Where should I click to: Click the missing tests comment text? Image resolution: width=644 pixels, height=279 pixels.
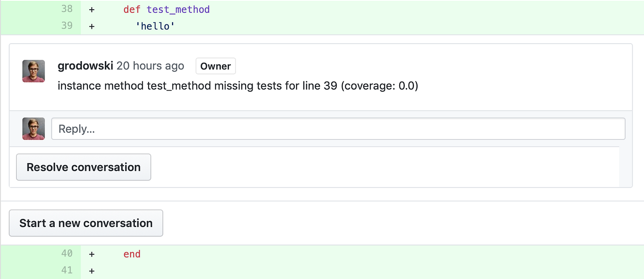(238, 86)
